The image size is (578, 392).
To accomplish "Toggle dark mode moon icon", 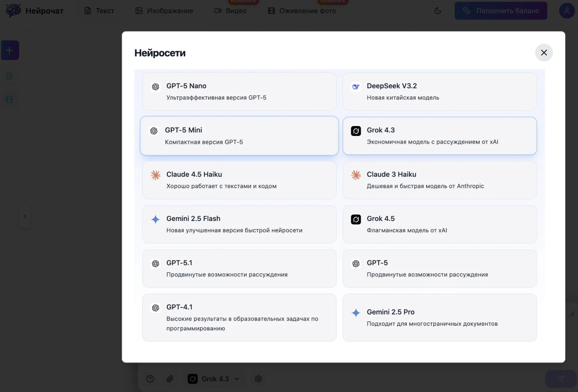I will (438, 11).
